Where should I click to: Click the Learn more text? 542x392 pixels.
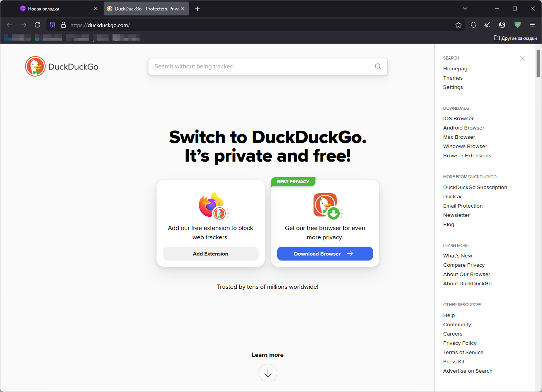(268, 355)
